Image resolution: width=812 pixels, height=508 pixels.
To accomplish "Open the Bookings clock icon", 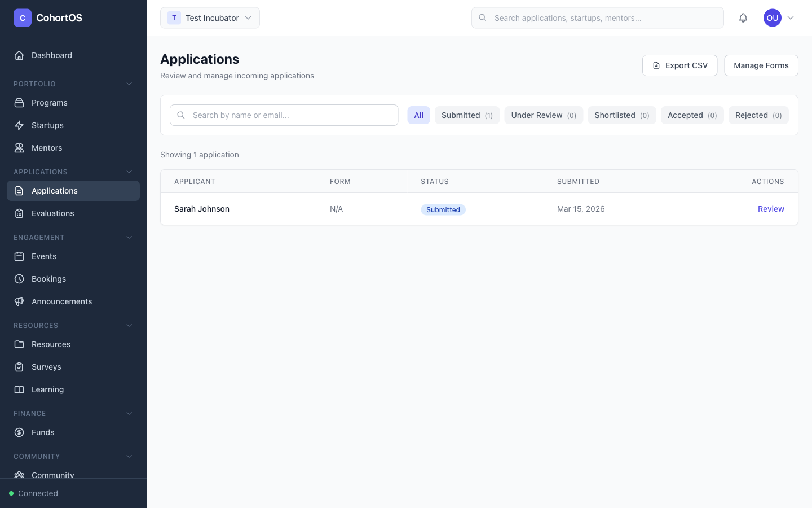I will [19, 278].
